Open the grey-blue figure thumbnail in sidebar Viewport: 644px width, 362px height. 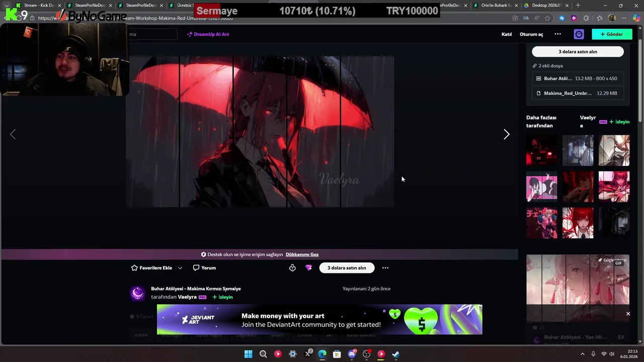578,150
